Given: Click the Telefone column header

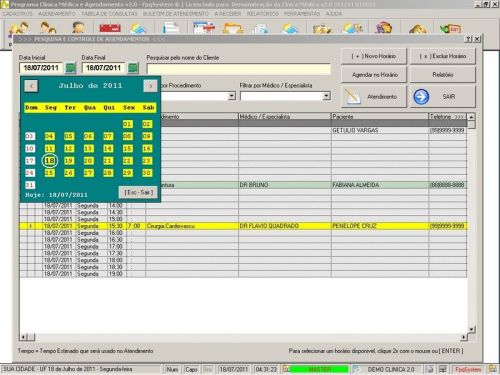Looking at the screenshot, I should (x=447, y=116).
